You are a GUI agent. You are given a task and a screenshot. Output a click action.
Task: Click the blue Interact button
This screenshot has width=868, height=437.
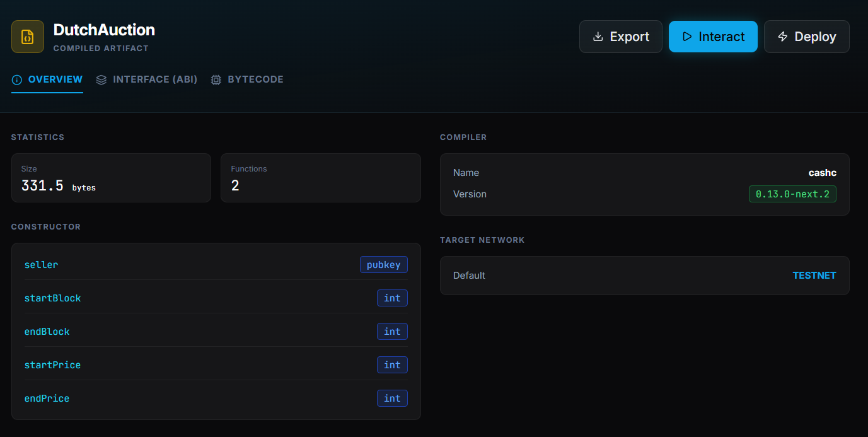click(x=712, y=37)
